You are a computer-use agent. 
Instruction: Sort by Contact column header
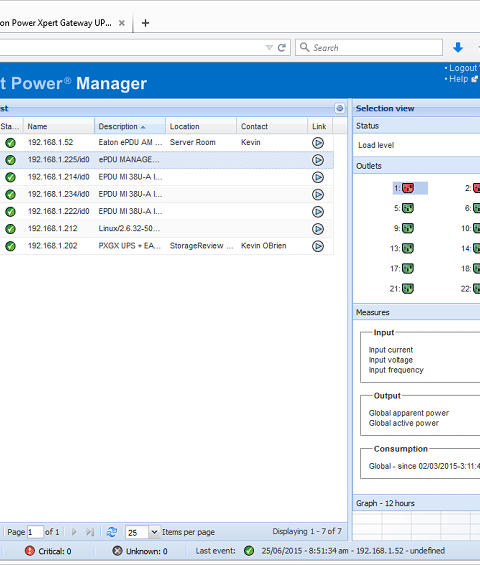tap(272, 126)
